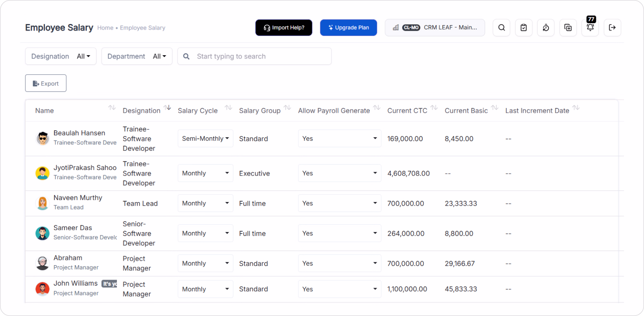Screen dimensions: 644x316
Task: Click the add-new duplicate plus icon
Action: coord(568,28)
